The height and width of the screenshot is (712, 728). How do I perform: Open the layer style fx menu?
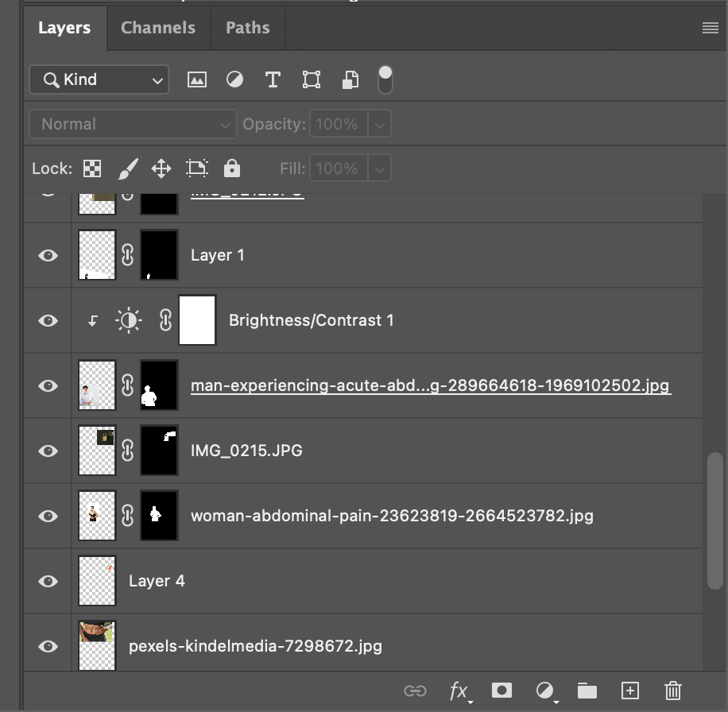459,691
